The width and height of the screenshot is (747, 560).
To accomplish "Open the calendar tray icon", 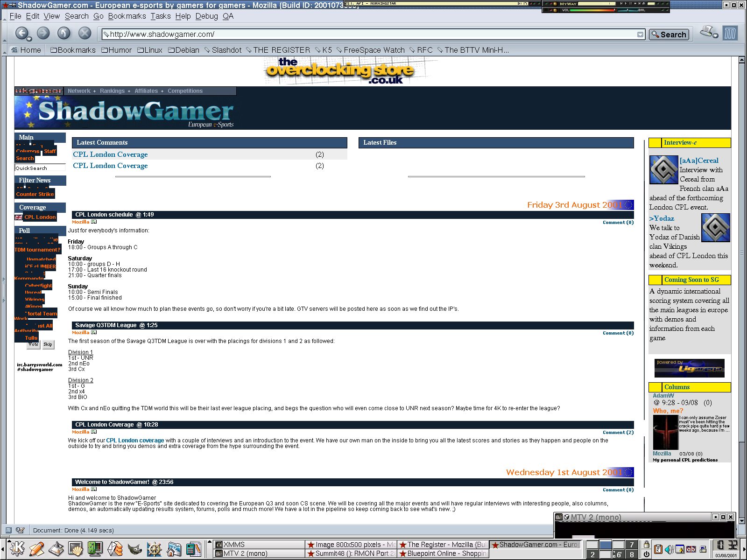I will [x=680, y=549].
